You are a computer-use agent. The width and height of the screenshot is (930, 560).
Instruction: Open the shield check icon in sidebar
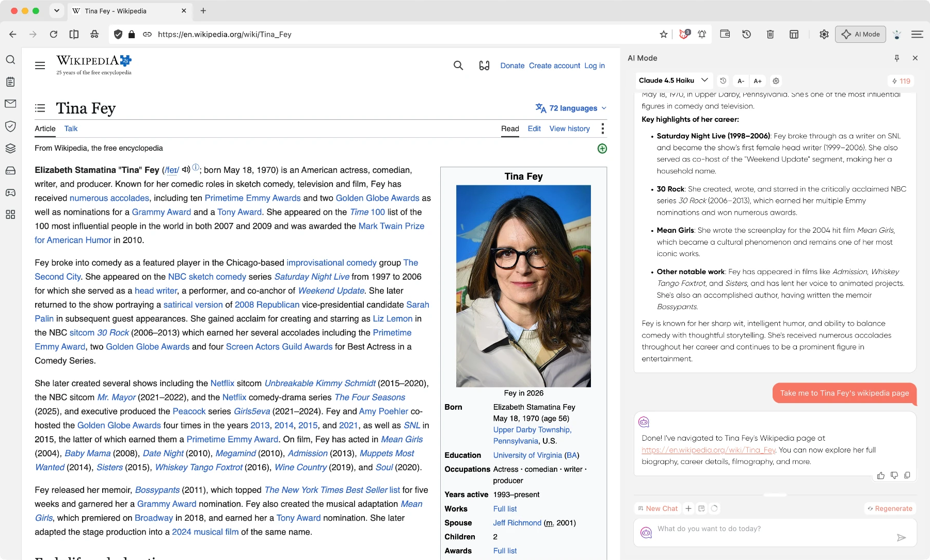tap(10, 126)
